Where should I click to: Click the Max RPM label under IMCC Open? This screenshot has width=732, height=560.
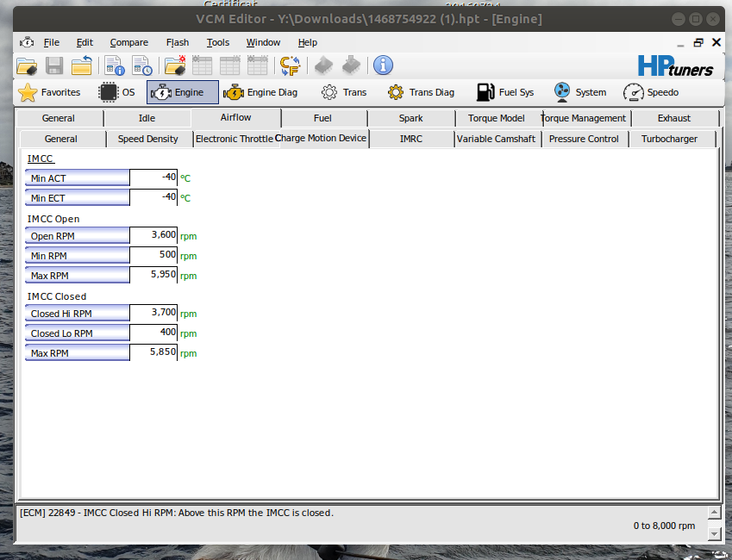(78, 276)
